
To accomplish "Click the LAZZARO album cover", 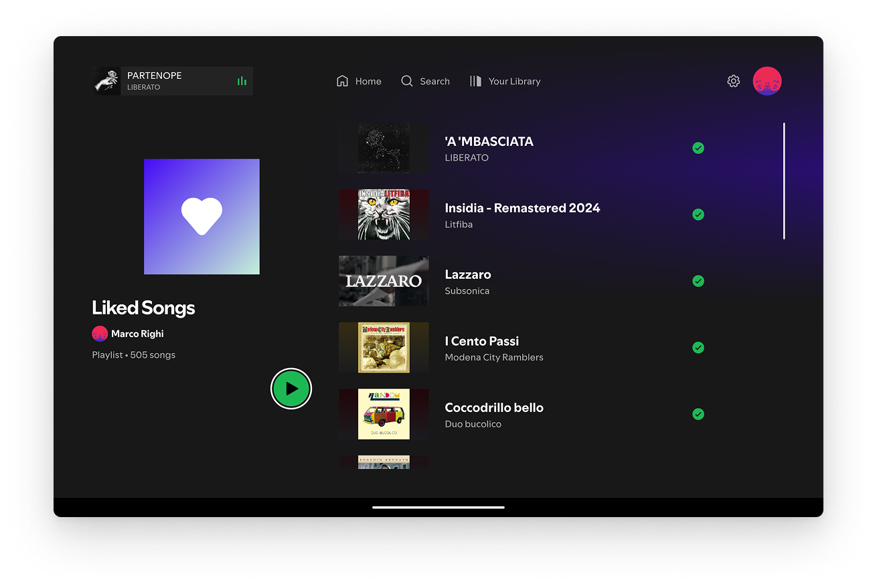I will [x=384, y=281].
